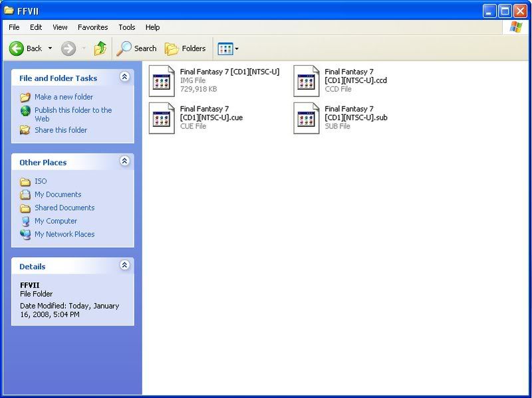The image size is (532, 398).
Task: Open the Favorites menu
Action: click(92, 27)
